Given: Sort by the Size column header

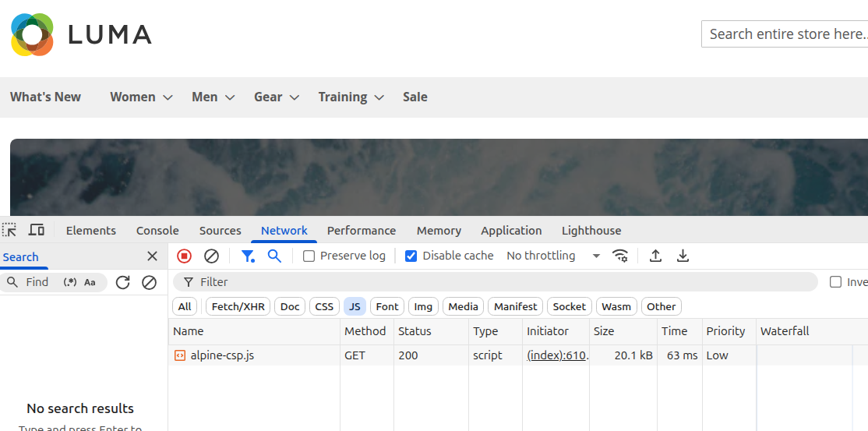Looking at the screenshot, I should click(623, 331).
